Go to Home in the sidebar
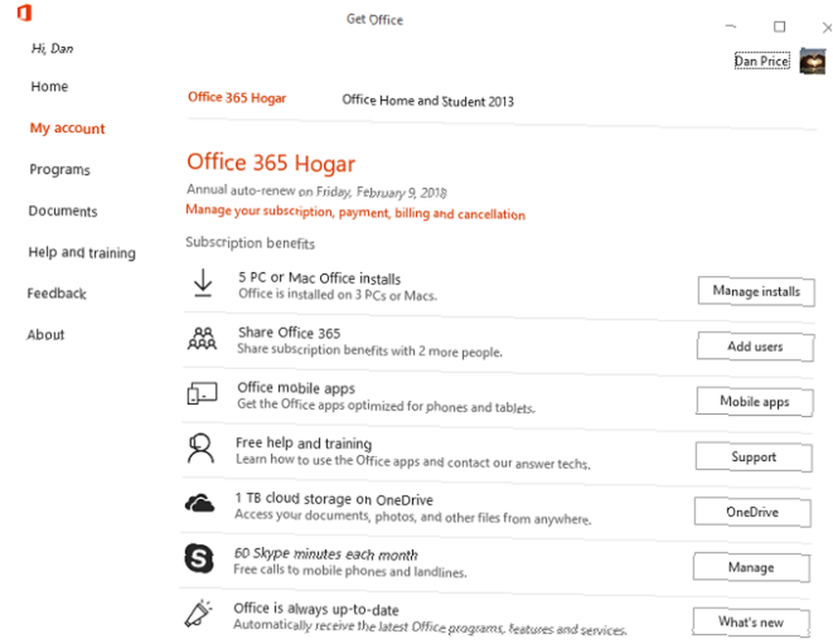 [x=49, y=87]
